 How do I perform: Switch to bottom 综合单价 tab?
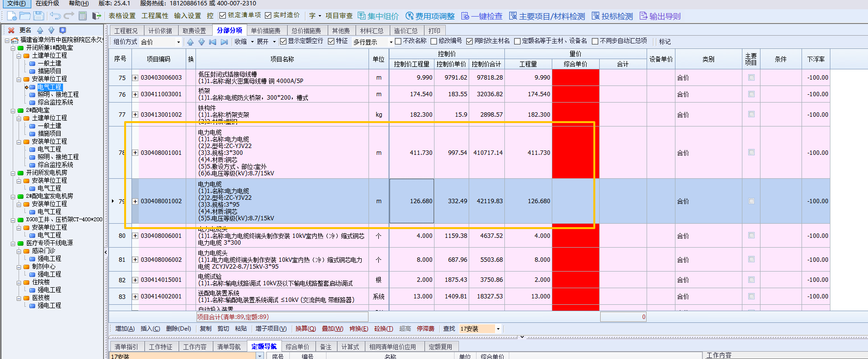tap(297, 347)
